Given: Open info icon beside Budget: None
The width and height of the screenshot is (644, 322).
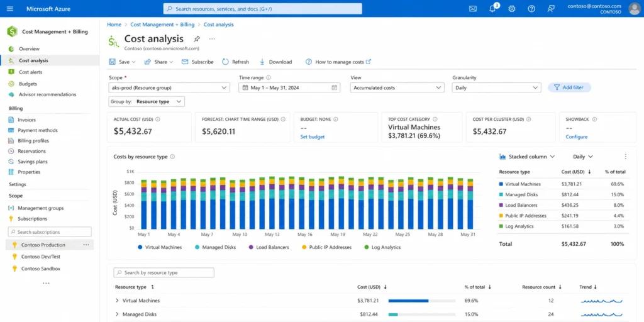Looking at the screenshot, I should pyautogui.click(x=336, y=119).
